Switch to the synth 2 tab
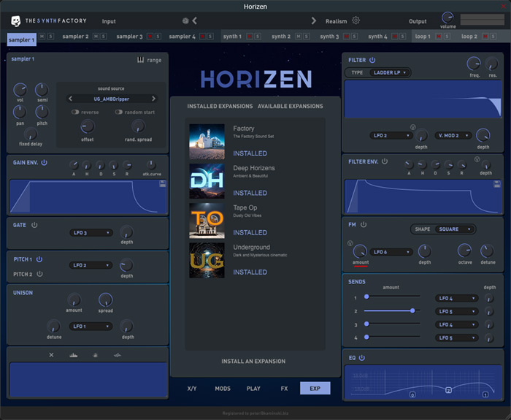Screen dimensions: 511x420 coord(281,37)
